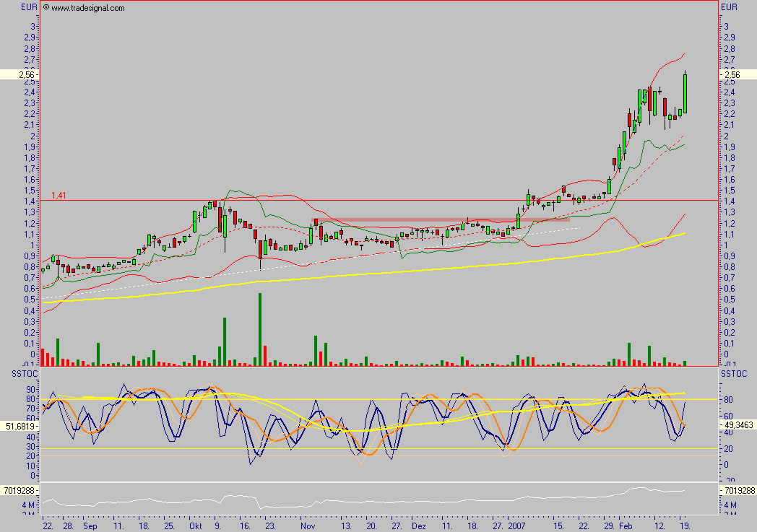The height and width of the screenshot is (532, 757).
Task: Click the red 1,41 horizontal line label
Action: 59,195
